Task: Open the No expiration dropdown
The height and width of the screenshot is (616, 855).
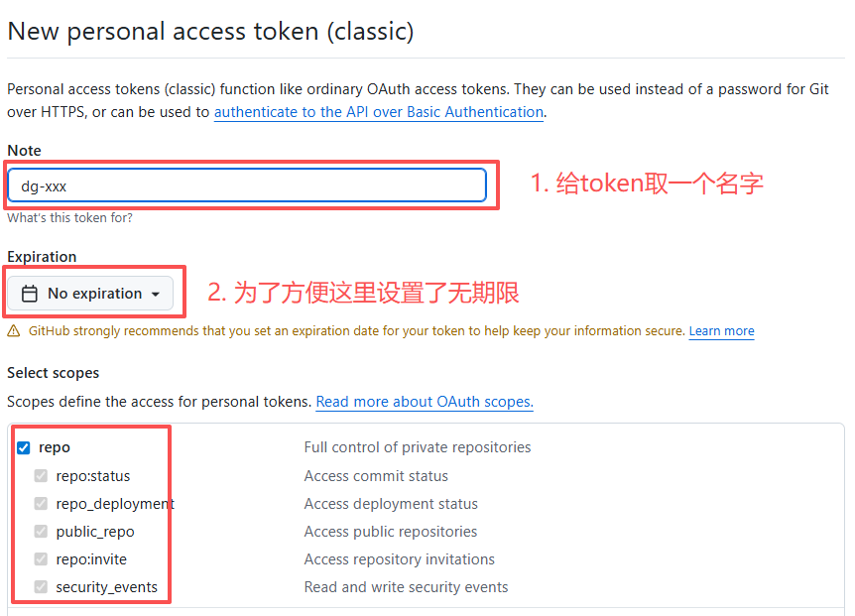Action: click(92, 293)
